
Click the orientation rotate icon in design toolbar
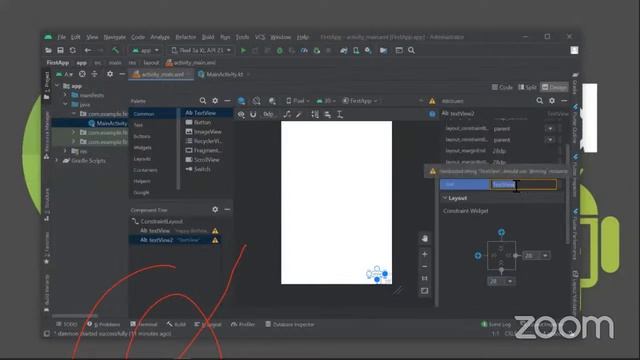pos(256,101)
